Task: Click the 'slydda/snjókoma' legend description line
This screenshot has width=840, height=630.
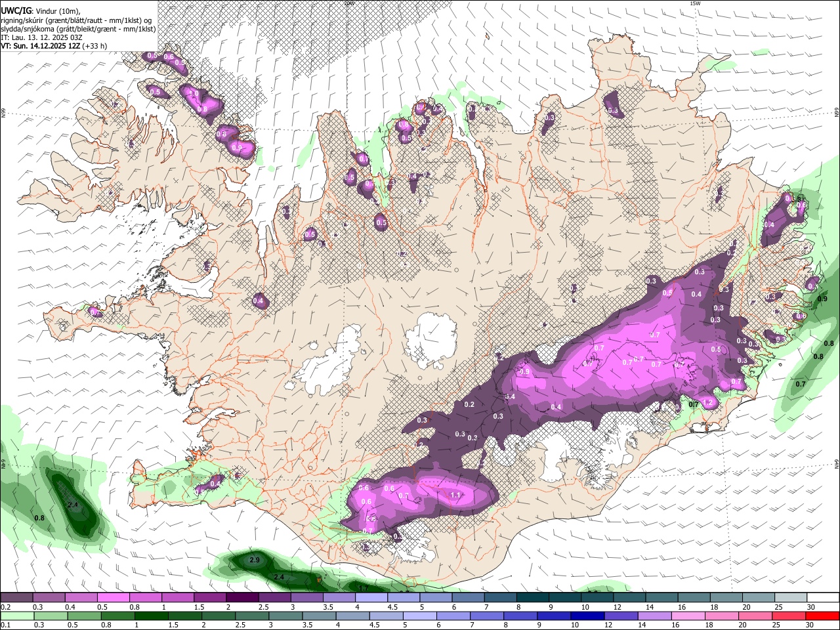Action: click(78, 29)
